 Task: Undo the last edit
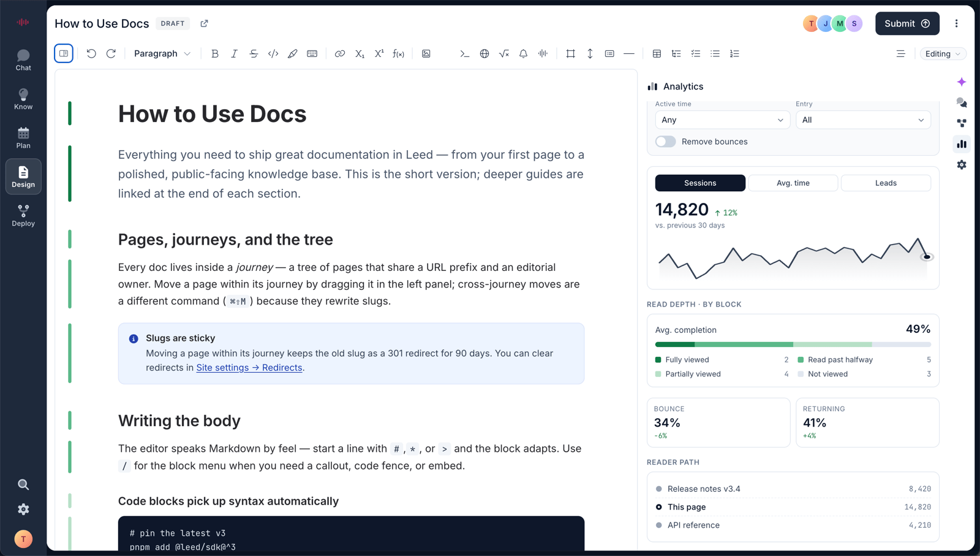pos(91,53)
